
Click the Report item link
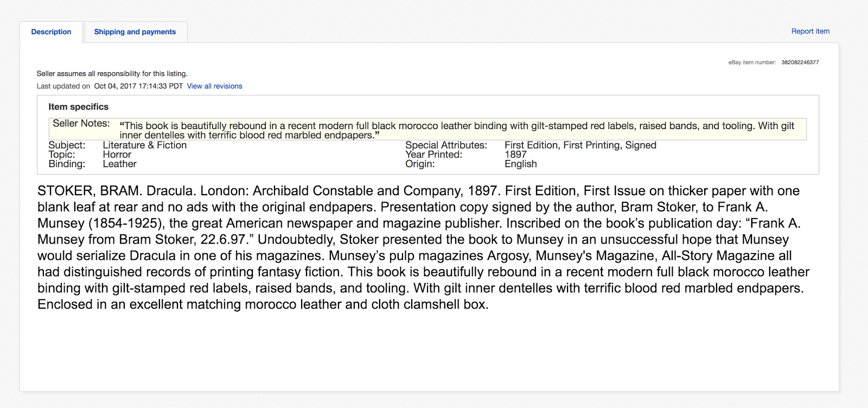810,31
